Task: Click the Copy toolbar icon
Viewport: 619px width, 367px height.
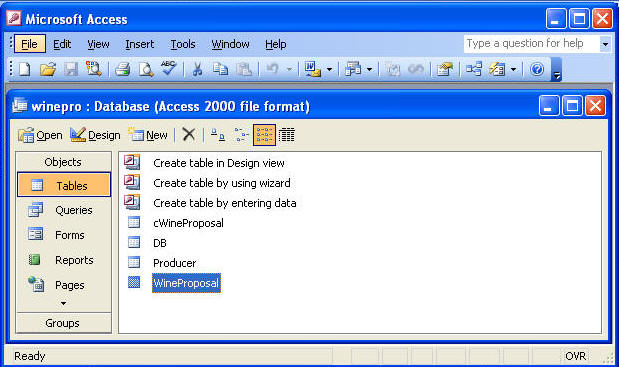Action: pyautogui.click(x=220, y=69)
